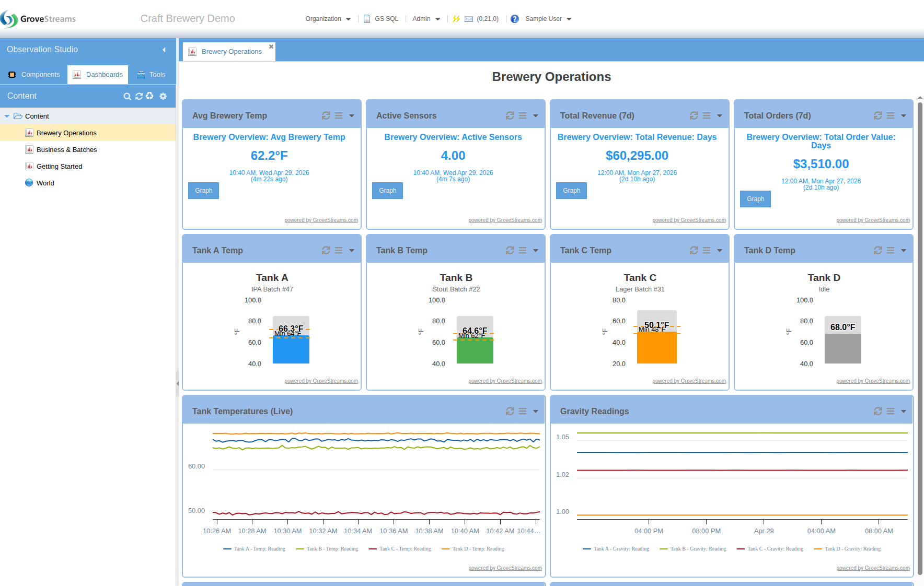Expand Total Revenue (7d) dropdown arrow
This screenshot has width=924, height=586.
click(x=720, y=115)
